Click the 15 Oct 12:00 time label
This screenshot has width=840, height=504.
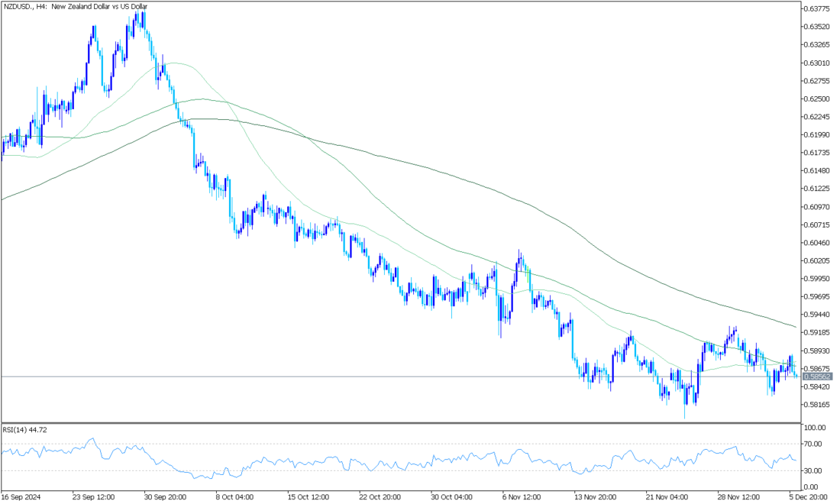tap(309, 497)
